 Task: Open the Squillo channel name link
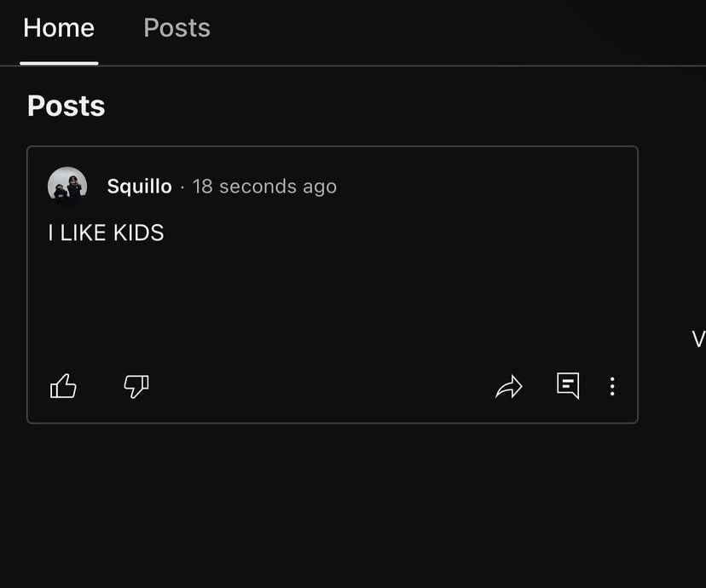(139, 187)
